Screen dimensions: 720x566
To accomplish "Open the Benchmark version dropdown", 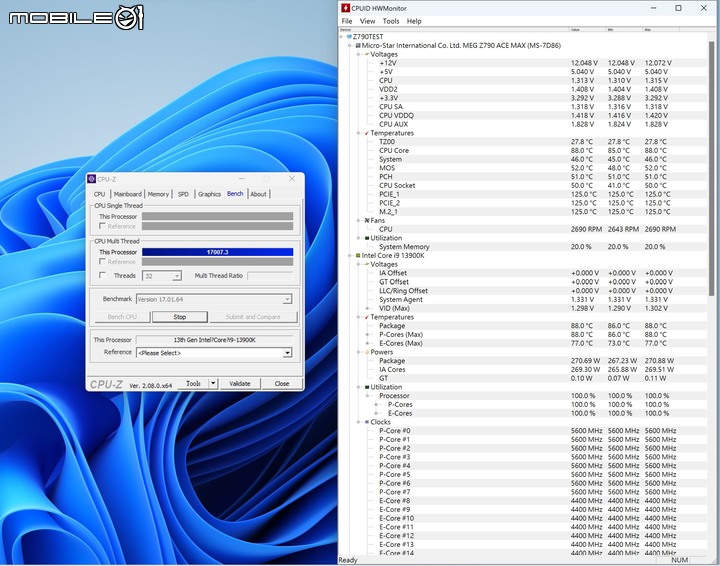I will tap(287, 299).
